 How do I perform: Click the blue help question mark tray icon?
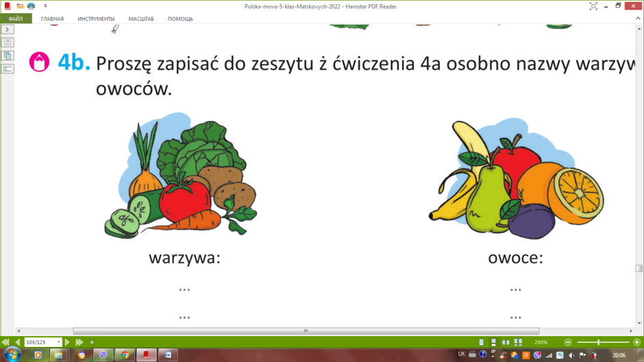(483, 354)
